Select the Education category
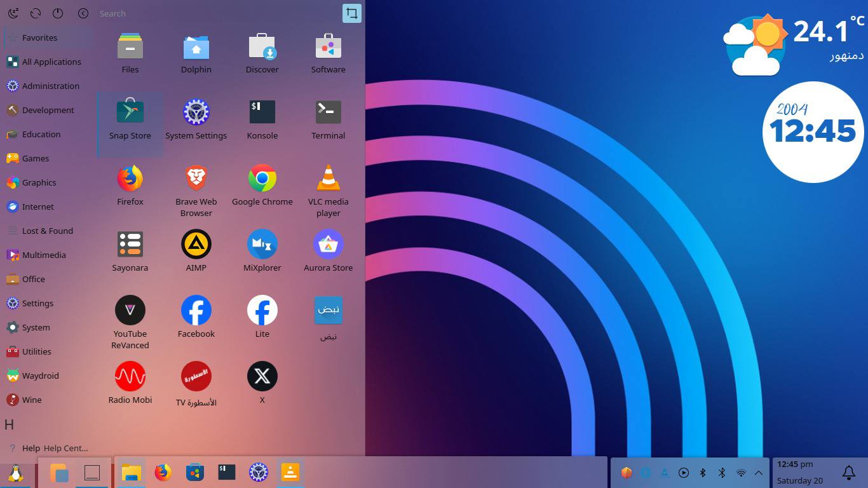Image resolution: width=868 pixels, height=488 pixels. pos(48,134)
